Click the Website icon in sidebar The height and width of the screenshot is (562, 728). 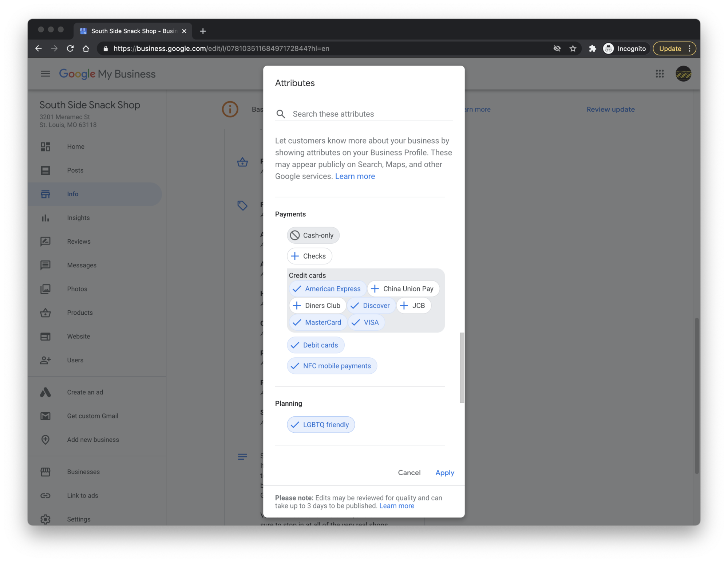(x=45, y=337)
